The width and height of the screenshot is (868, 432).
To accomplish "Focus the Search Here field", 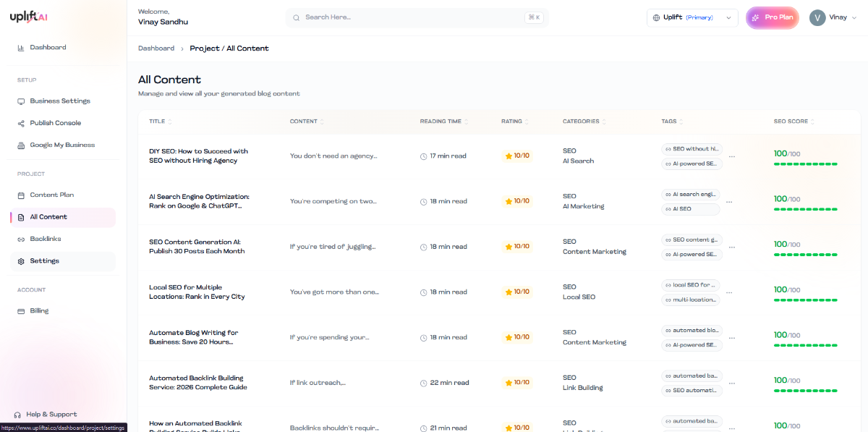I will (x=417, y=17).
